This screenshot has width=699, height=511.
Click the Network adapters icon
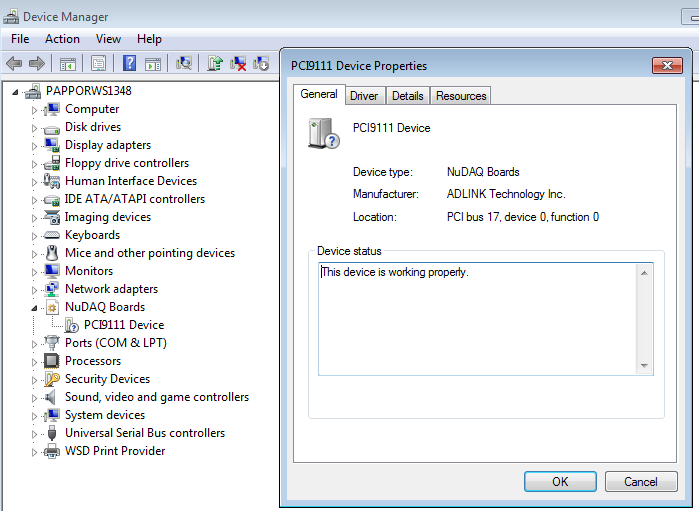[x=52, y=289]
